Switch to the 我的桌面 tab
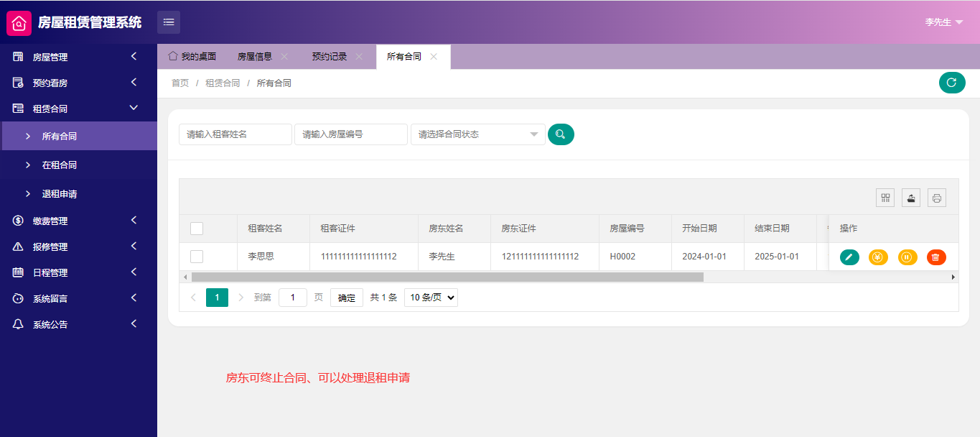This screenshot has width=980, height=437. 192,57
